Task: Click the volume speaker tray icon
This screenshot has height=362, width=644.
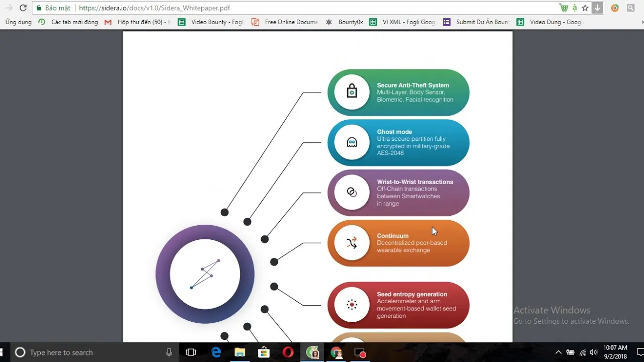Action: click(x=594, y=352)
